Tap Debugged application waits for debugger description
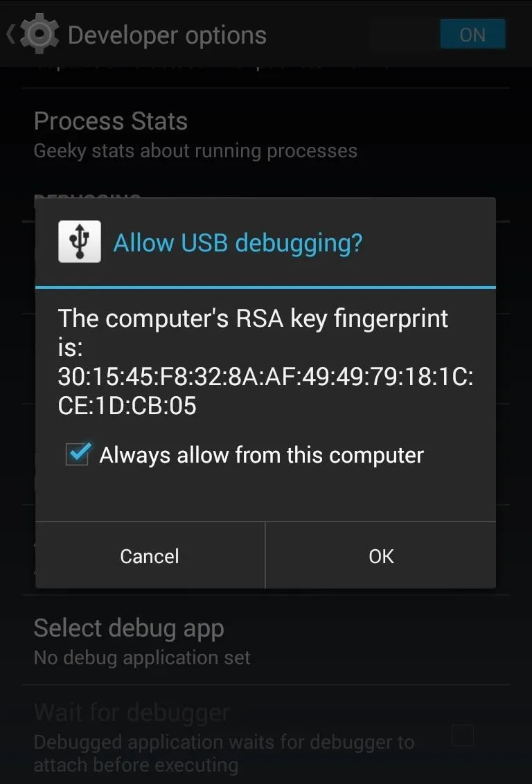 click(224, 754)
